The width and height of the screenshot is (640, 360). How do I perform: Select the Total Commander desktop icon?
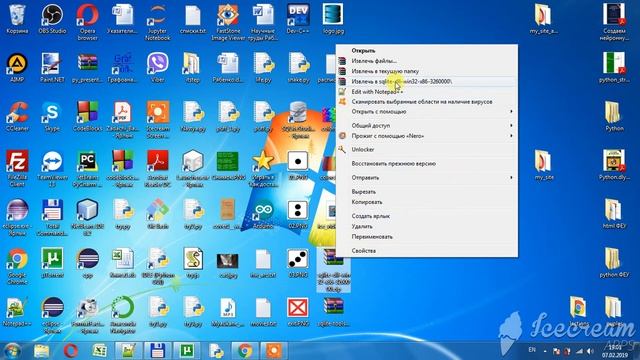[52, 217]
